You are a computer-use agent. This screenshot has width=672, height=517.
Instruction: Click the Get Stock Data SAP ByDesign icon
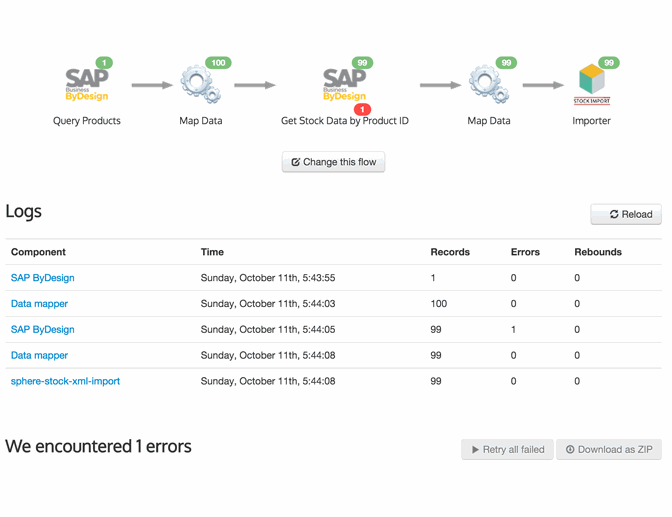(345, 84)
